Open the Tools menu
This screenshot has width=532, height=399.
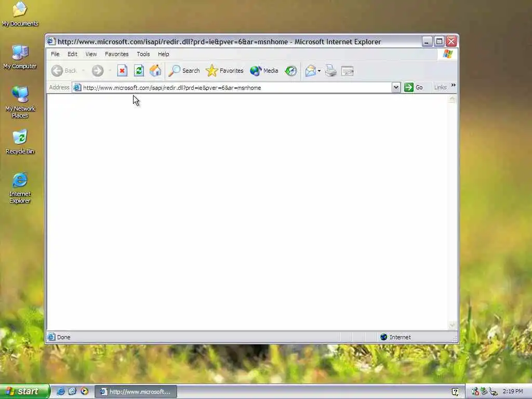pyautogui.click(x=143, y=54)
